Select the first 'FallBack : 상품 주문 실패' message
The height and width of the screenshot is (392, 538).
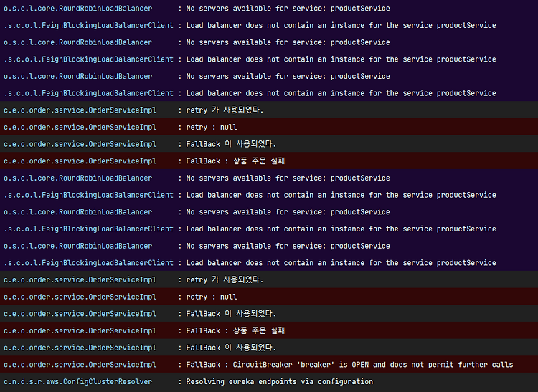tap(235, 161)
